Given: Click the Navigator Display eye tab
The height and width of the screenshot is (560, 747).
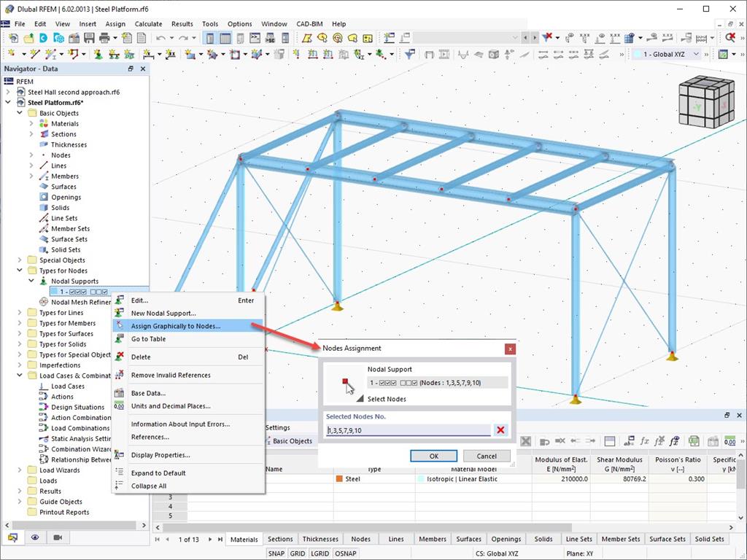Looking at the screenshot, I should (35, 537).
